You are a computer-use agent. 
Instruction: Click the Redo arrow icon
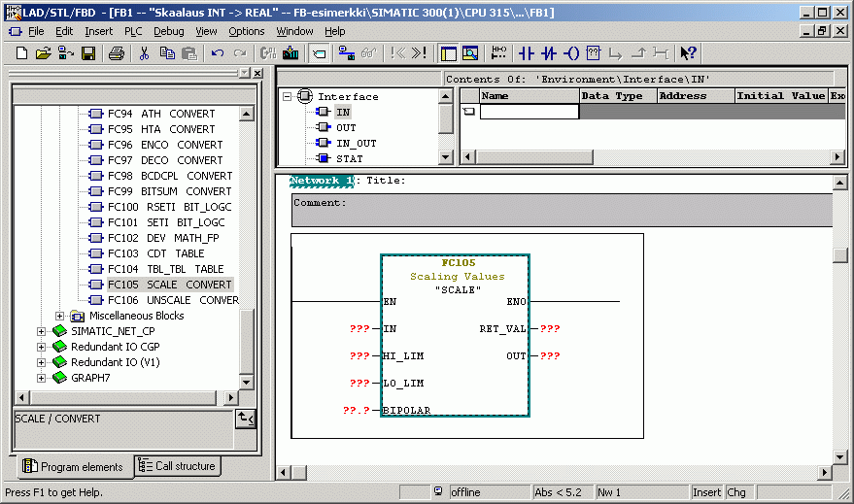point(240,53)
